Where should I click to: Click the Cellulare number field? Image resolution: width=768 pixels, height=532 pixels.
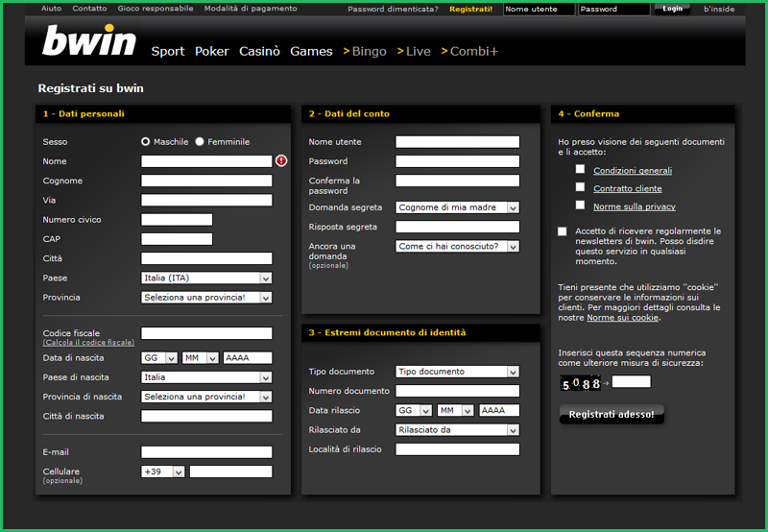[x=230, y=472]
